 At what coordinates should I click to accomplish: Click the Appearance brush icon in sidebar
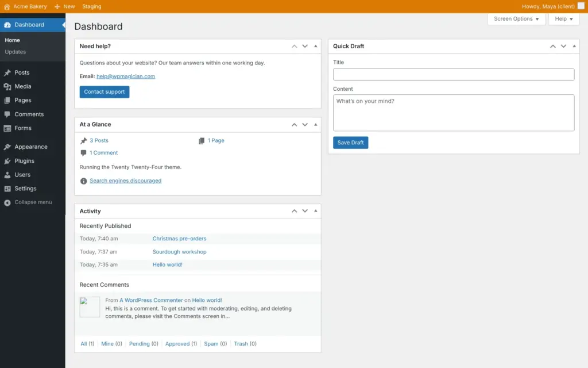tap(7, 147)
